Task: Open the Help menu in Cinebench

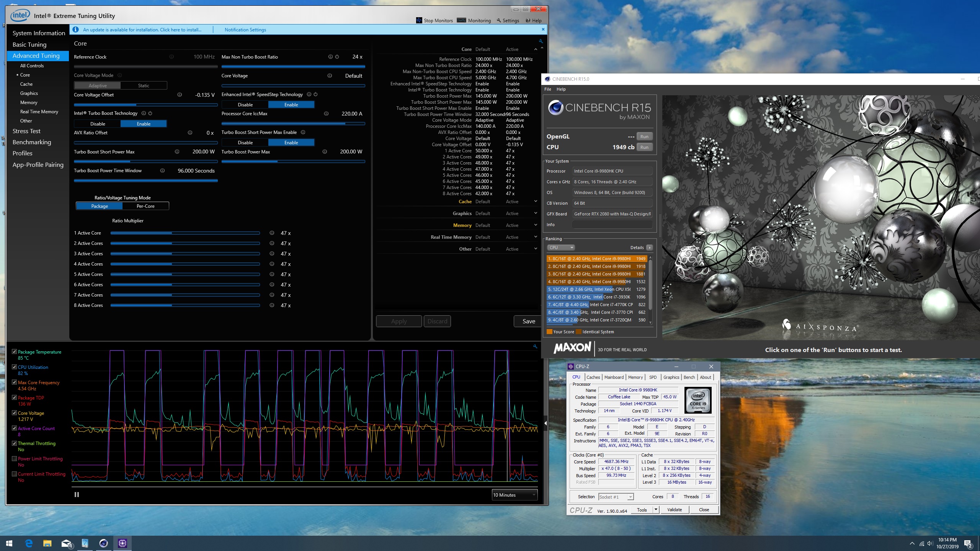Action: click(x=561, y=89)
